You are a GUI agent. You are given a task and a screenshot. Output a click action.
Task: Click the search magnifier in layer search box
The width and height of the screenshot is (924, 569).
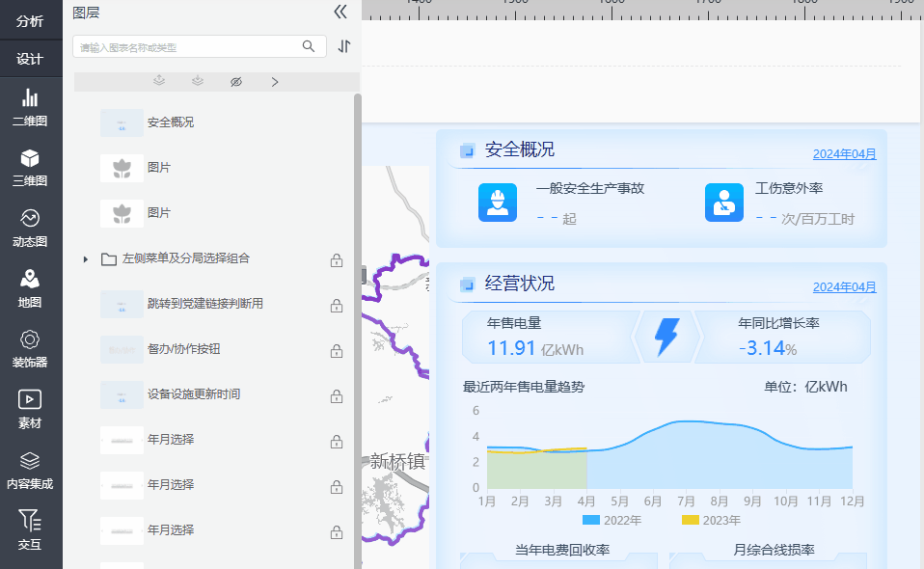pyautogui.click(x=309, y=46)
